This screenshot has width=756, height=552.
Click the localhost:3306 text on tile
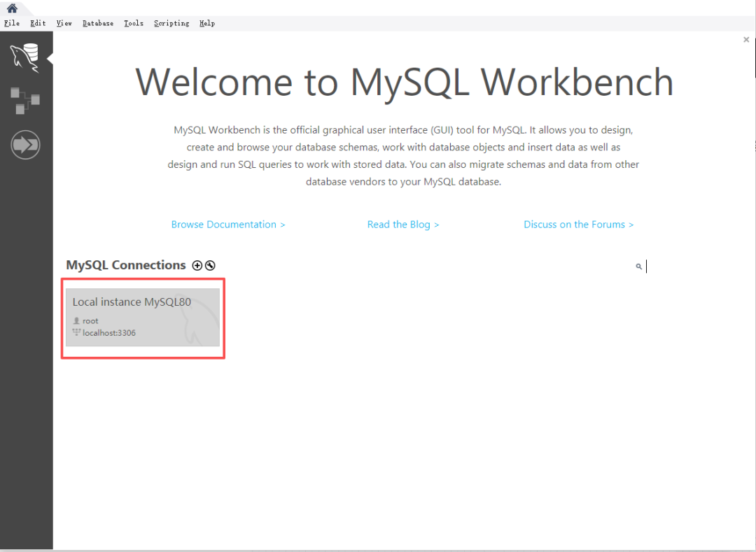[109, 333]
